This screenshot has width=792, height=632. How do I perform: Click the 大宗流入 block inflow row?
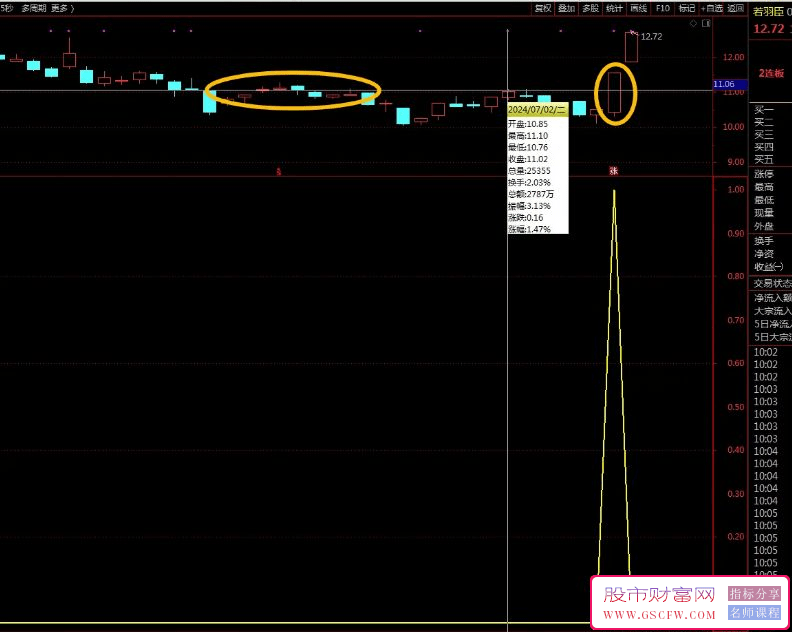(x=772, y=311)
